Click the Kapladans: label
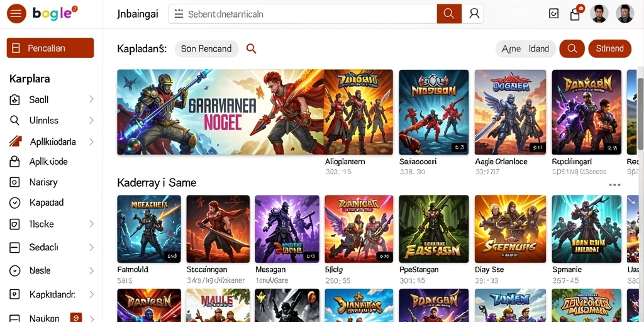 [142, 49]
